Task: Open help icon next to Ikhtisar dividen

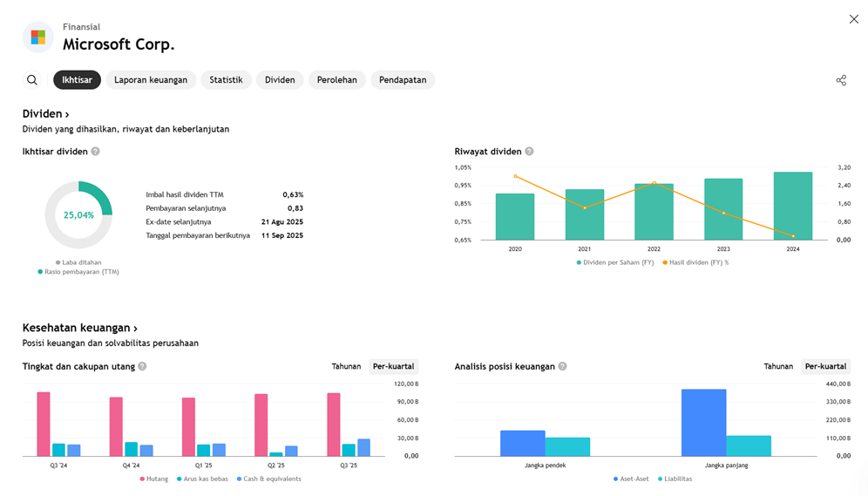Action: pyautogui.click(x=95, y=151)
